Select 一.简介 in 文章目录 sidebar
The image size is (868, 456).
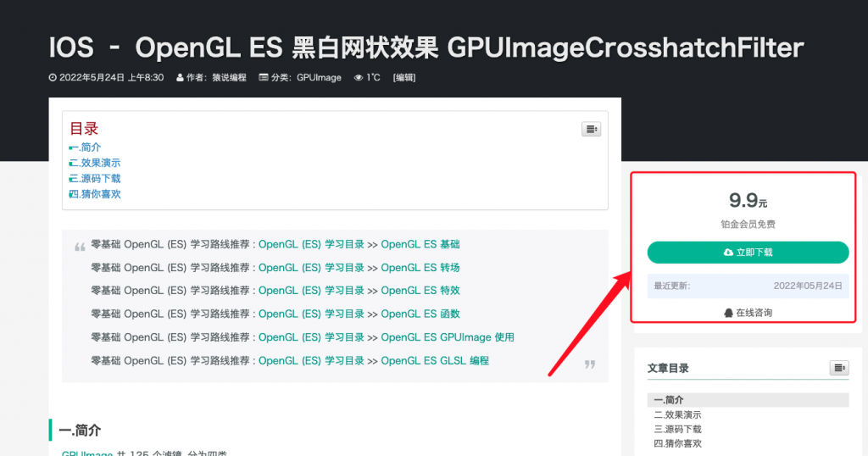(x=748, y=399)
